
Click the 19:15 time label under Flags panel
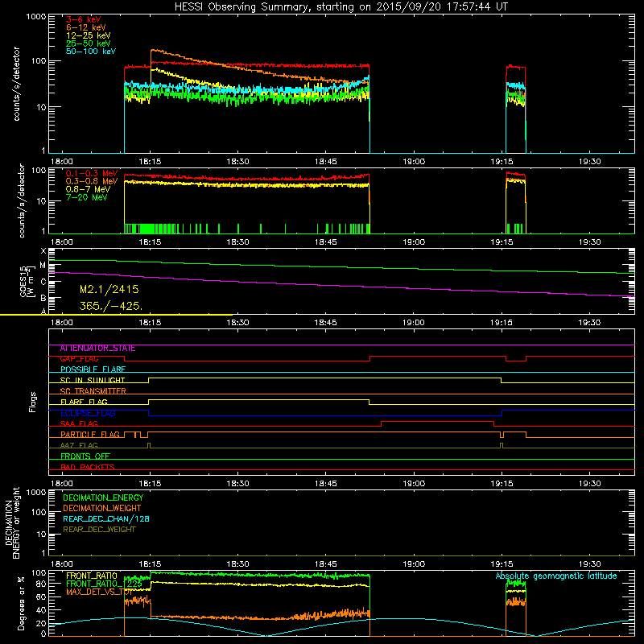point(502,484)
